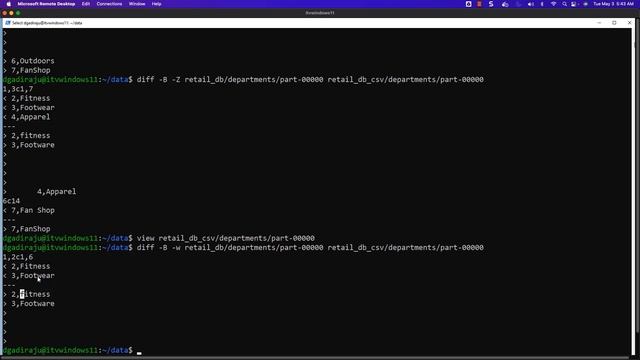Image resolution: width=640 pixels, height=360 pixels.
Task: Click the '1,2c1,6' diff header
Action: point(18,257)
